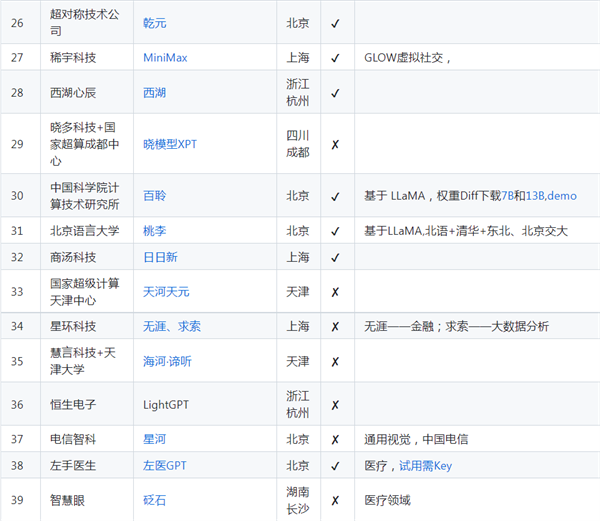This screenshot has height=521, width=600.
Task: Click row number 26
Action: pos(17,23)
